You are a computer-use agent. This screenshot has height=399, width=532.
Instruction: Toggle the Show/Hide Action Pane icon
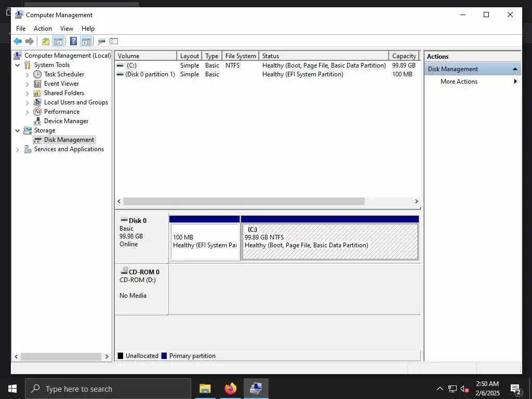pyautogui.click(x=86, y=42)
